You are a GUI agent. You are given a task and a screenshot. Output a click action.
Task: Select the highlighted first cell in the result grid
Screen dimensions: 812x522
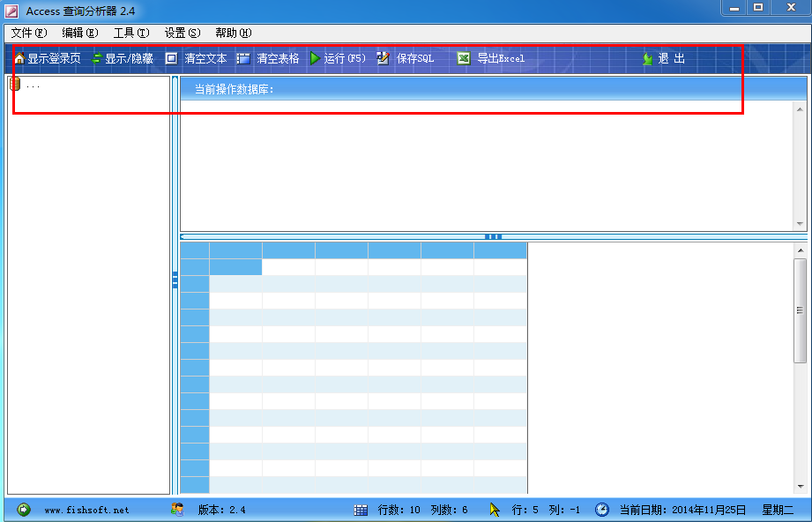tap(235, 267)
